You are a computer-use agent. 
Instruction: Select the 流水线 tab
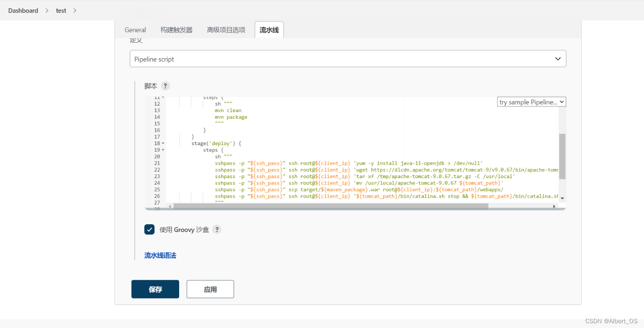269,30
